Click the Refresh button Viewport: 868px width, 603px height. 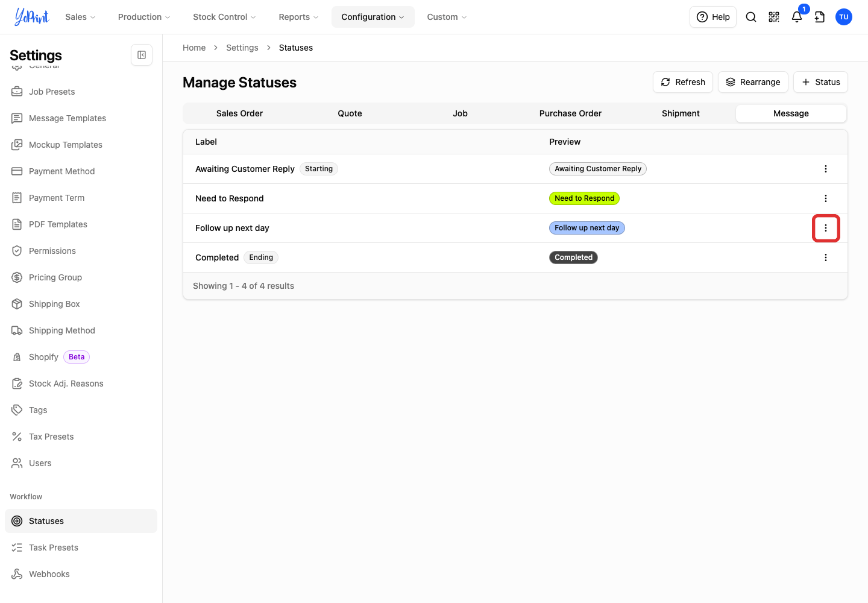pos(683,82)
